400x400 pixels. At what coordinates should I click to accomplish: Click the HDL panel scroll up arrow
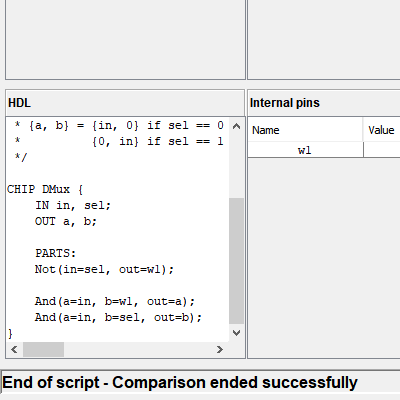tap(236, 126)
